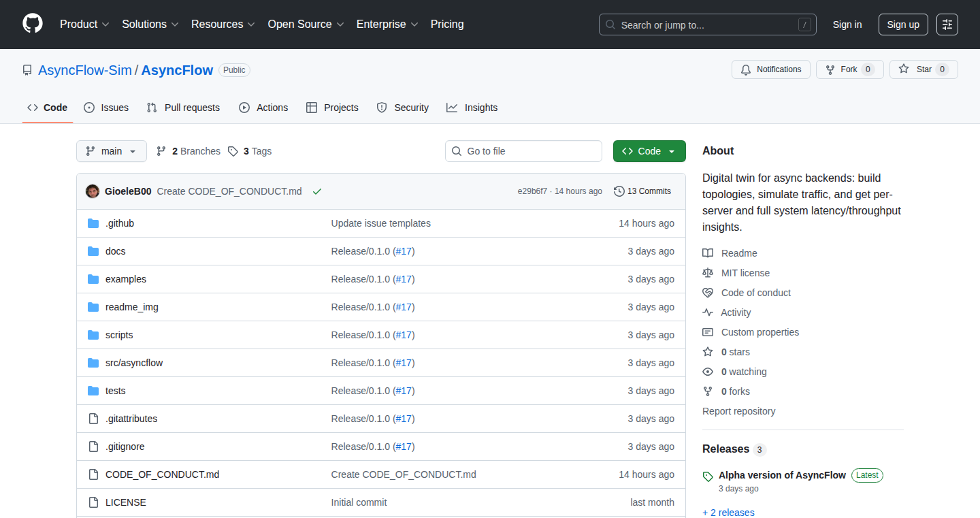Select the Code tab
Image resolution: width=980 pixels, height=518 pixels.
coord(48,108)
